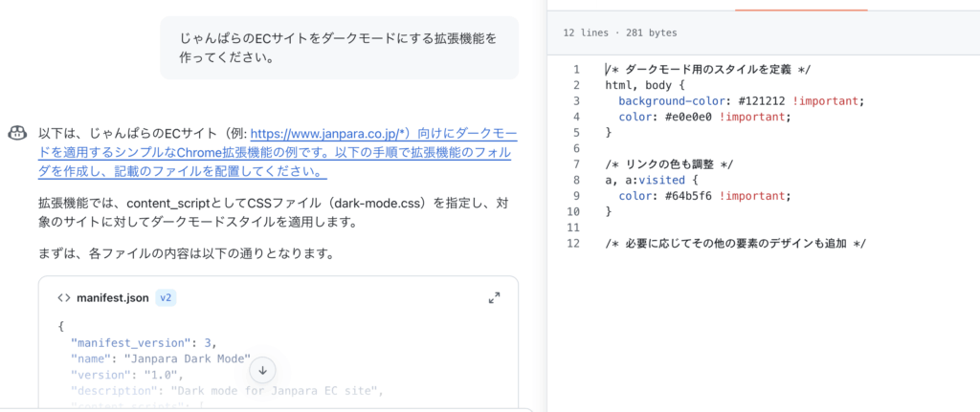Screen dimensions: 980x412
Task: Open the v2 version badge
Action: point(166,297)
